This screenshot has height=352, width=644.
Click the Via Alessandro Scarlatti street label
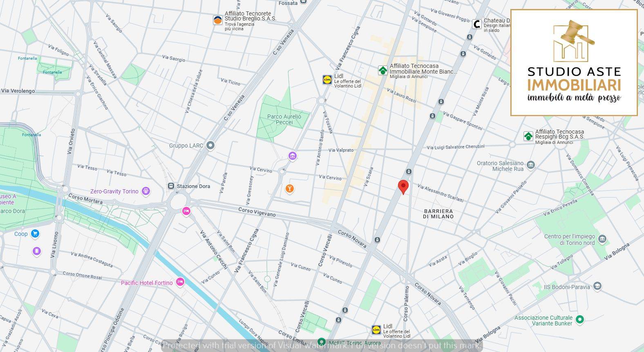pyautogui.click(x=441, y=193)
